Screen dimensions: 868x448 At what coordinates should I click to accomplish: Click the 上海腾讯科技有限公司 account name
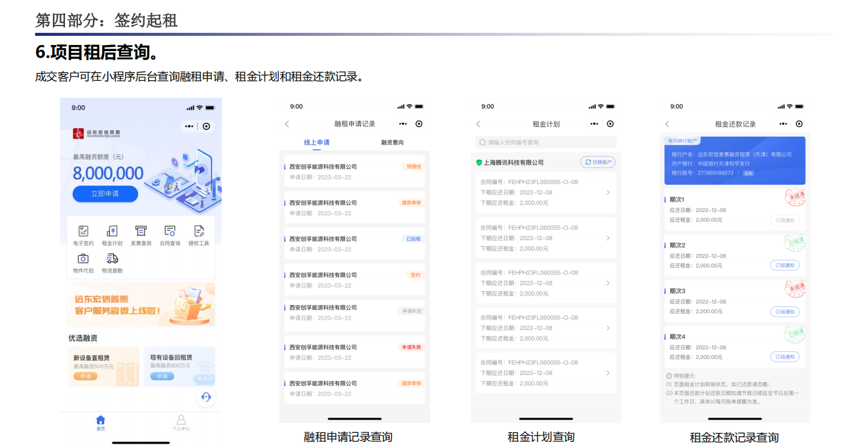tap(513, 163)
